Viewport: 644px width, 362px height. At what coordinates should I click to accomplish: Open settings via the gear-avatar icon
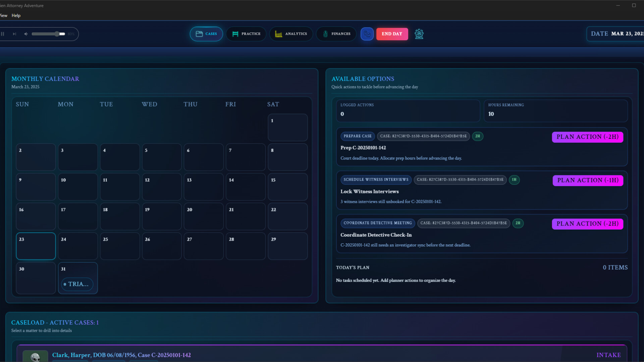pos(419,34)
